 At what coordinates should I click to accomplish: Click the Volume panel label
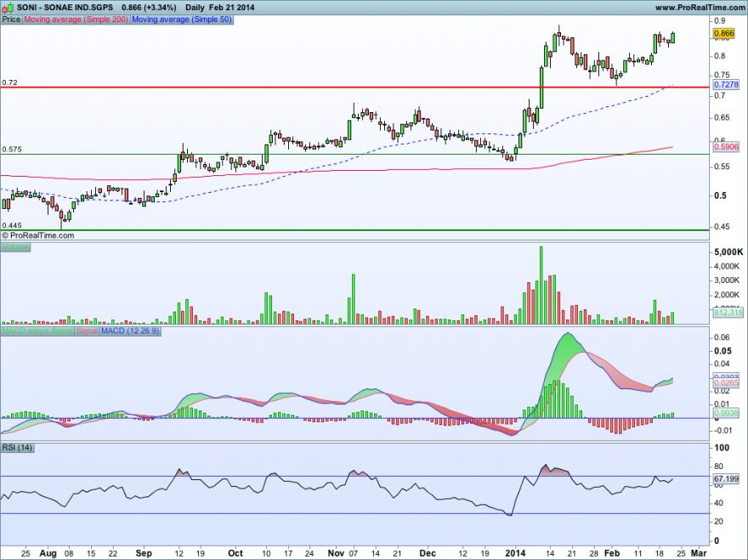pyautogui.click(x=17, y=246)
